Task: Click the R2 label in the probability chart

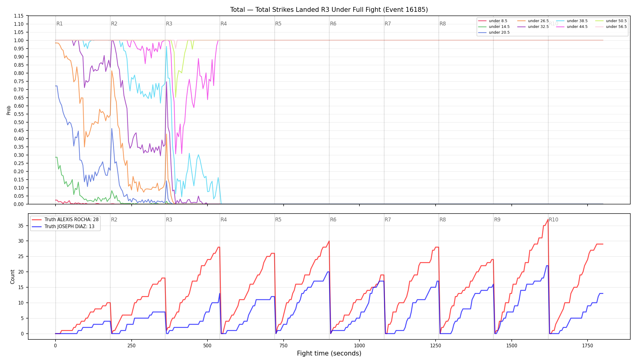Action: pyautogui.click(x=114, y=24)
